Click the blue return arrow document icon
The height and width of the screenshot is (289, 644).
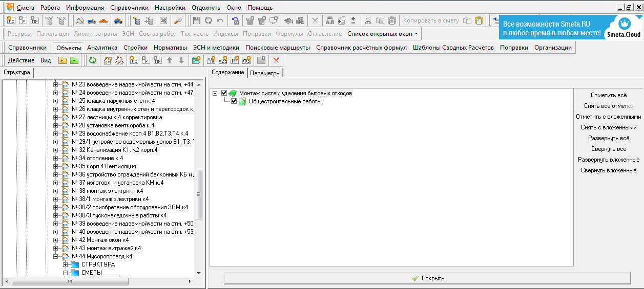235,20
